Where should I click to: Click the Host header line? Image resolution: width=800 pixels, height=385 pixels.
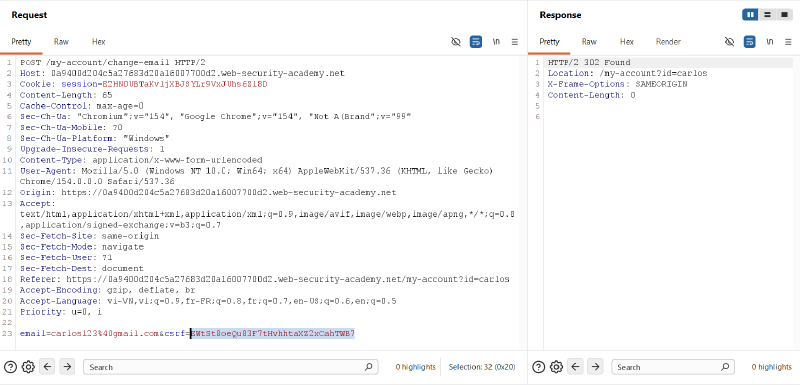182,73
